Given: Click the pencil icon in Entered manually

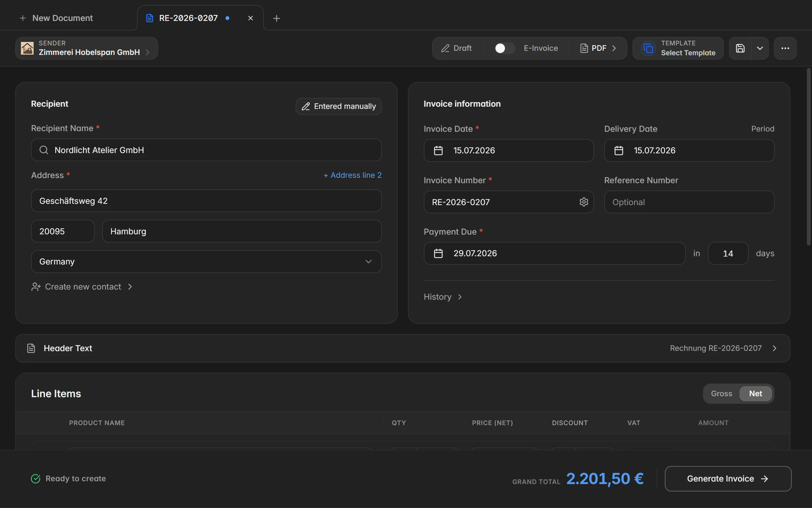Looking at the screenshot, I should click(x=306, y=106).
